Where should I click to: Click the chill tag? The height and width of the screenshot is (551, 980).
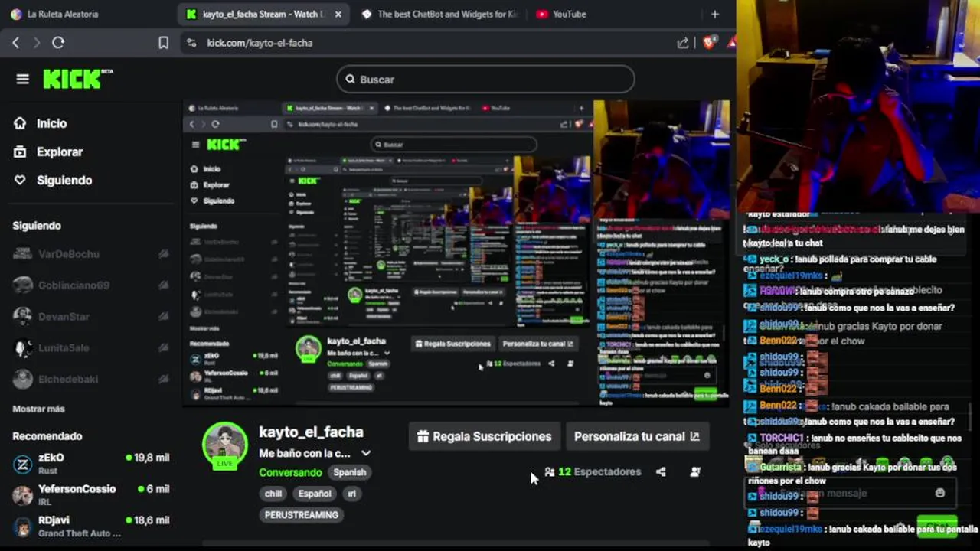coord(273,494)
